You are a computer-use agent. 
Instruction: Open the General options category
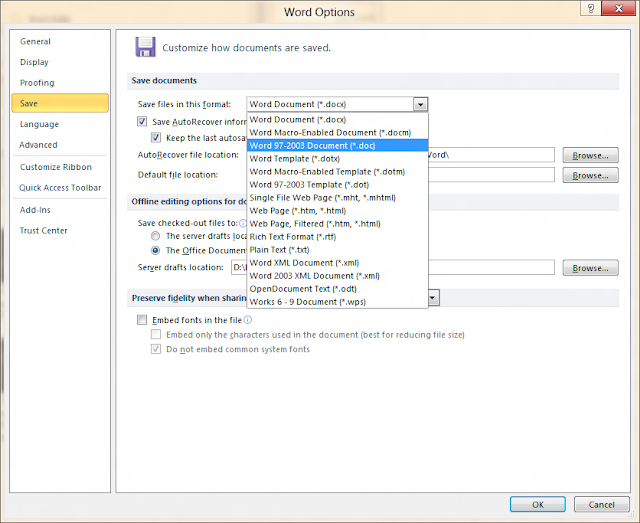(60, 41)
